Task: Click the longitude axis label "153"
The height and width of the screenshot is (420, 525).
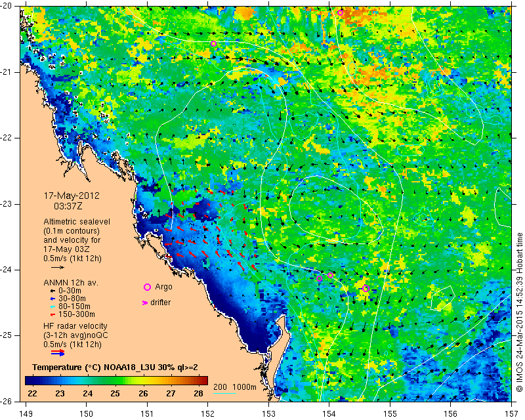Action: click(268, 414)
